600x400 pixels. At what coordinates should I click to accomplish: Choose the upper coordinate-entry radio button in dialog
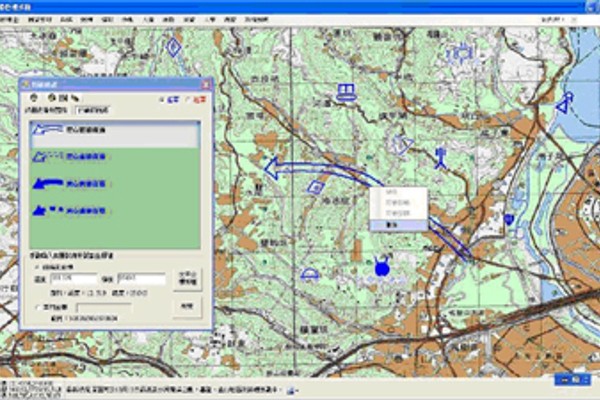pos(38,267)
